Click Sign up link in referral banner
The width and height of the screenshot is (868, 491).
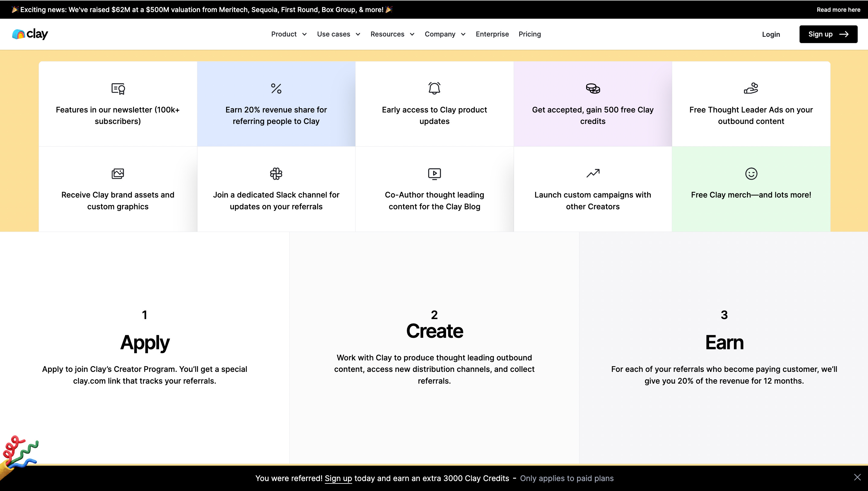point(338,478)
